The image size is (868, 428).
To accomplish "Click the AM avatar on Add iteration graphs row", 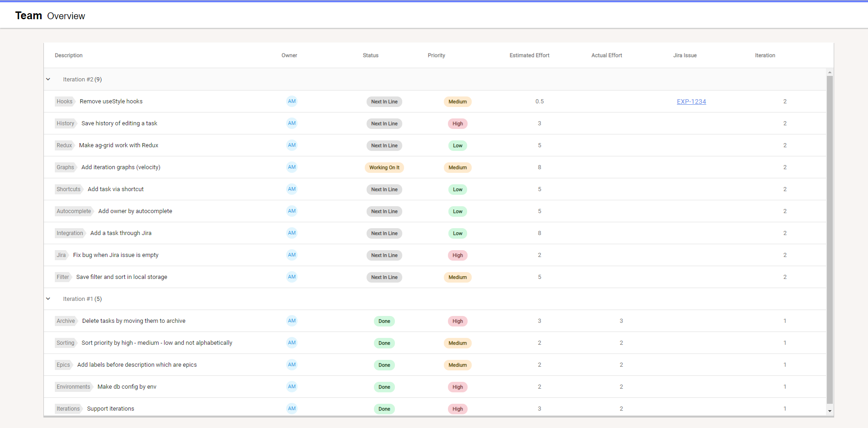I will (292, 167).
